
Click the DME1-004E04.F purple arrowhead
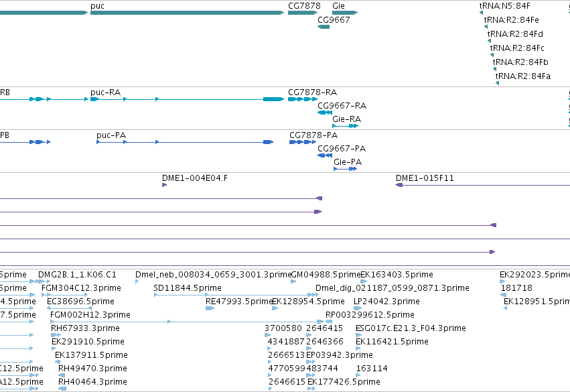click(x=164, y=185)
